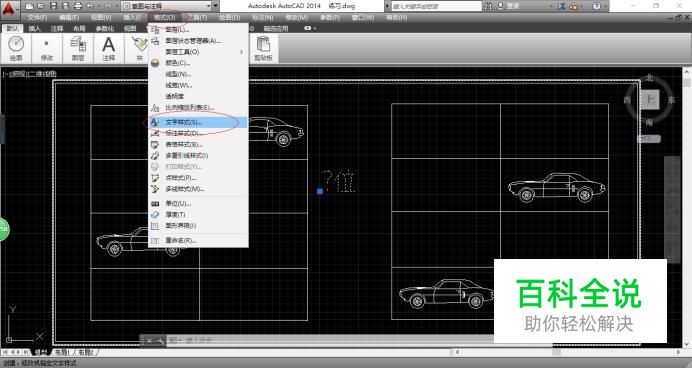The width and height of the screenshot is (692, 368).
Task: Open the workspace dropdown 草图与注释
Action: coord(166,6)
